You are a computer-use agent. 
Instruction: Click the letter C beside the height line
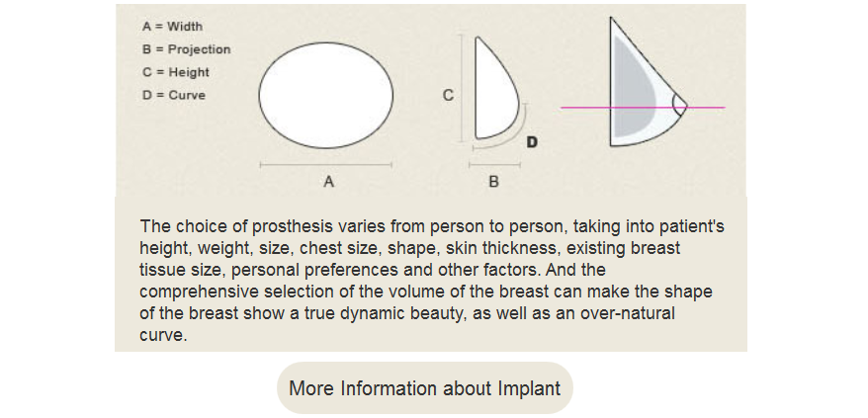coord(448,95)
